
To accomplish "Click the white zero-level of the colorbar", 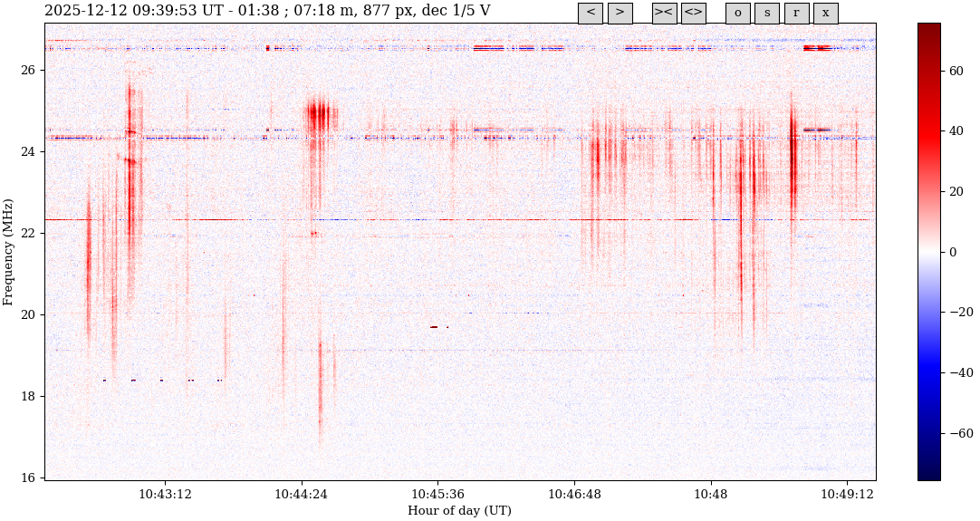I will coord(928,252).
